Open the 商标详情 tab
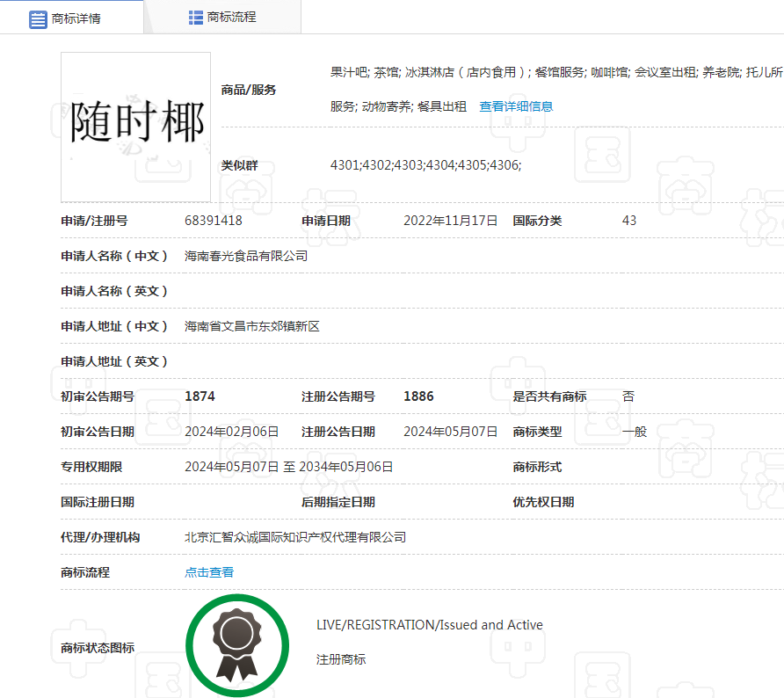Screen dimensions: 784x698 pos(71,18)
